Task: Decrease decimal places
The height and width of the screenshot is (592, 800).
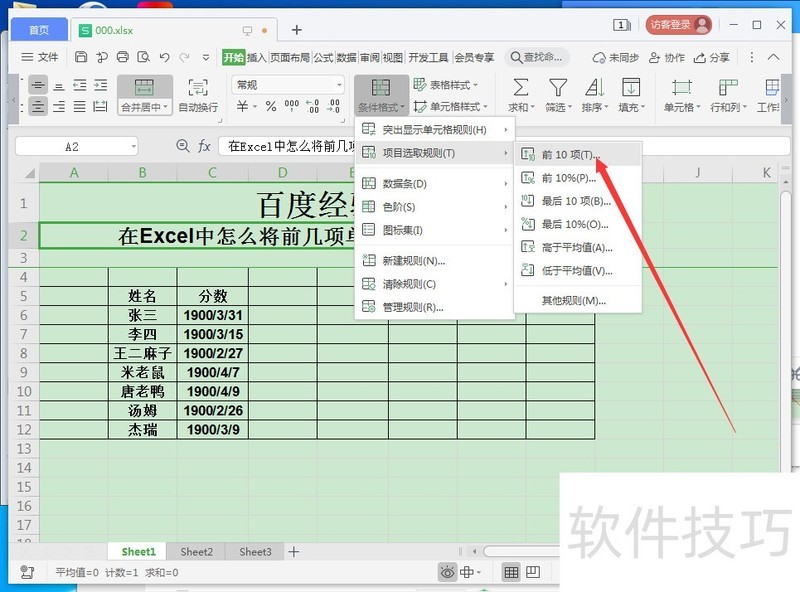Action: point(333,106)
